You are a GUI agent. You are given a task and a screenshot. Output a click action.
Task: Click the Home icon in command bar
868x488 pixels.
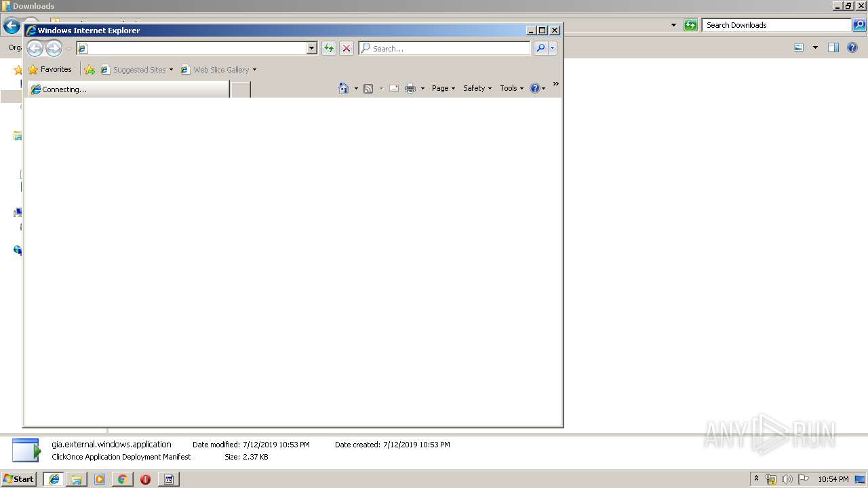tap(344, 88)
